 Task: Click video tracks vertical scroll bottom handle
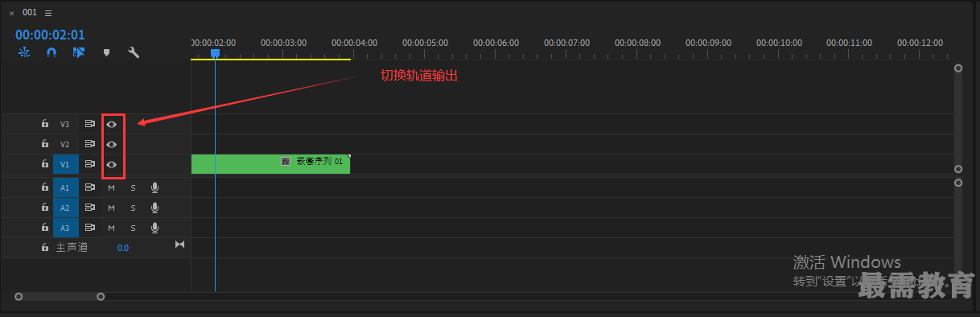[957, 169]
